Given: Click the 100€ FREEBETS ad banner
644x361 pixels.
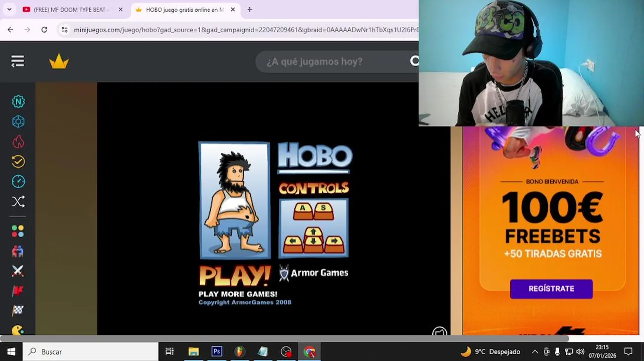Looking at the screenshot, I should point(551,231).
